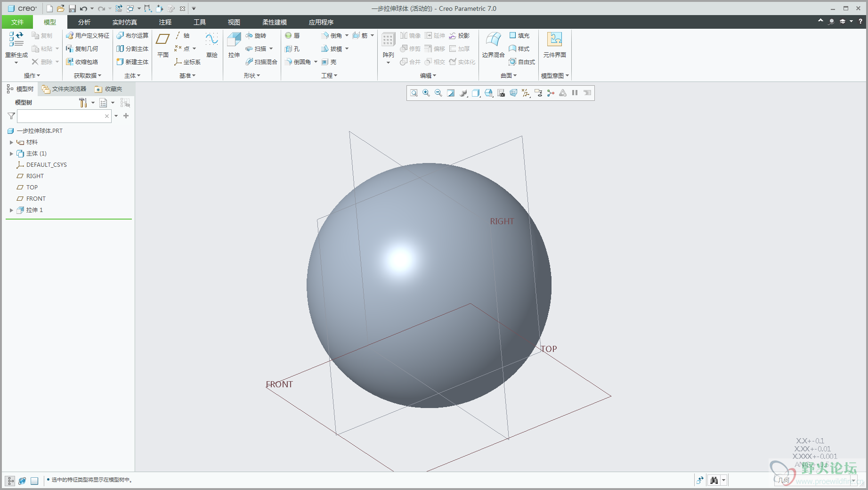868x490 pixels.
Task: Click the Shell (壳) feature tool
Action: (329, 62)
